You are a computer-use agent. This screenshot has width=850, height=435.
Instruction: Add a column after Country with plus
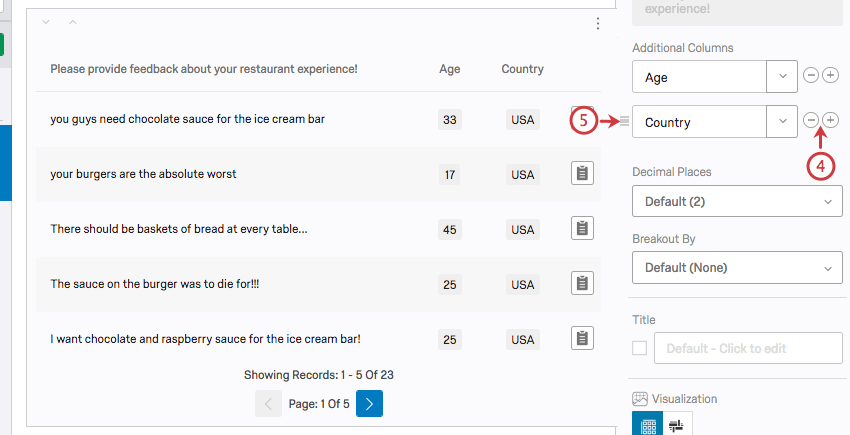(x=830, y=121)
